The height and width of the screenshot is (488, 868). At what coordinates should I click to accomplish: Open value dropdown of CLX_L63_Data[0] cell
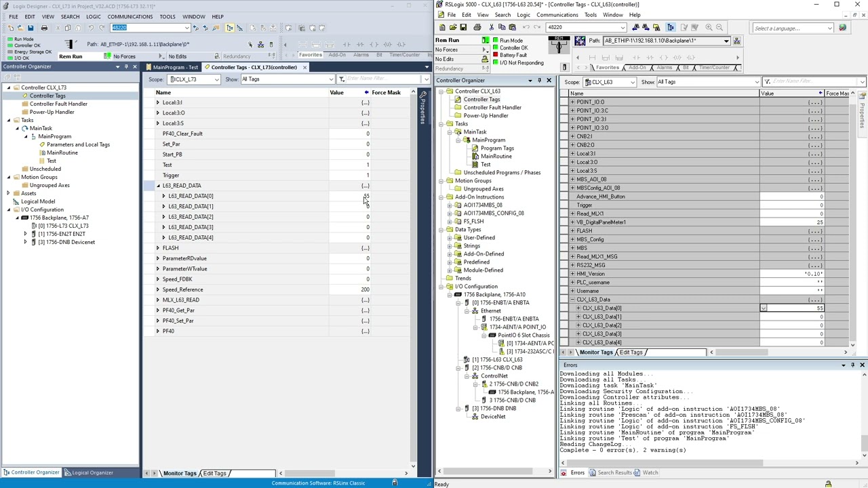[x=764, y=308]
